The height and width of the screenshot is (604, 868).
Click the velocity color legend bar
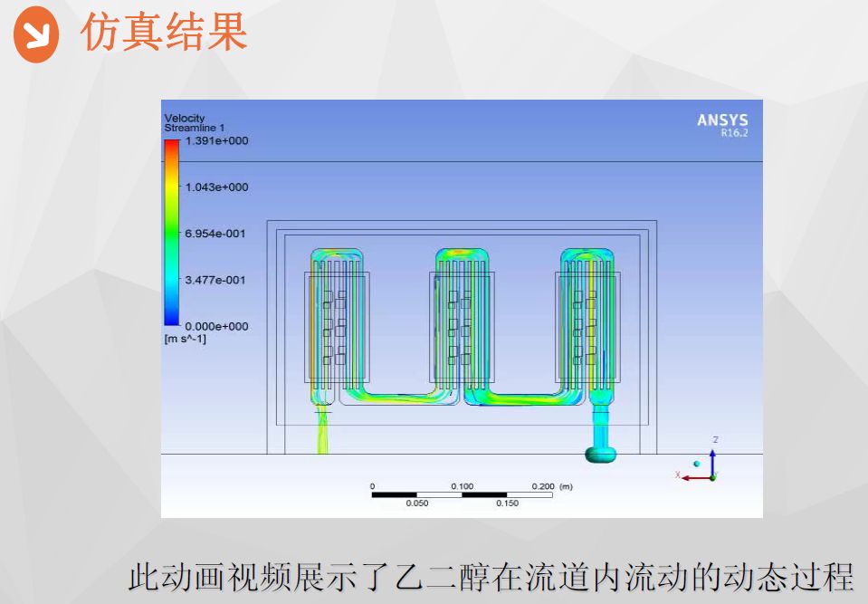click(x=171, y=233)
